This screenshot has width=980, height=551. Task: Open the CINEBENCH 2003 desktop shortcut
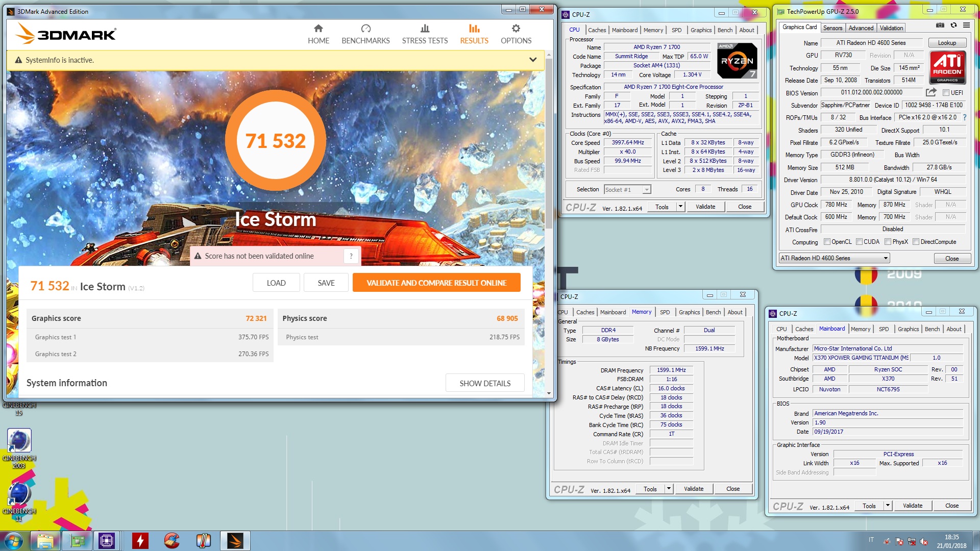[x=19, y=447]
